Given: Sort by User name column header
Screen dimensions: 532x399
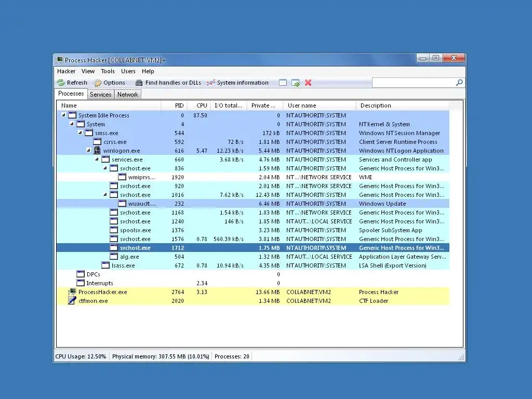Looking at the screenshot, I should [x=320, y=105].
